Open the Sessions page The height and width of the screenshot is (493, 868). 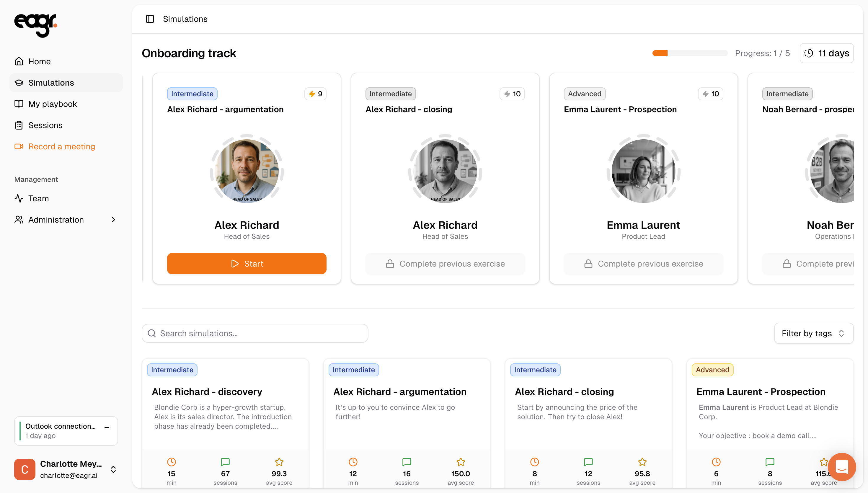pyautogui.click(x=45, y=125)
